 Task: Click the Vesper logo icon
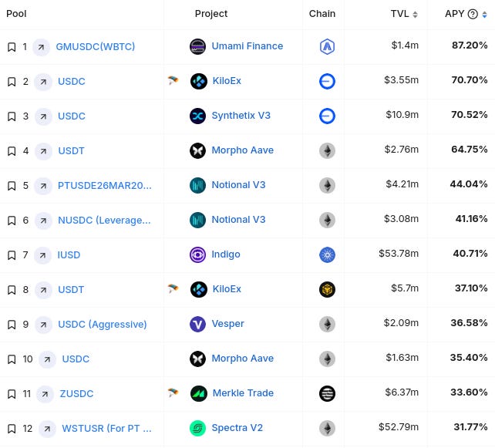click(197, 324)
